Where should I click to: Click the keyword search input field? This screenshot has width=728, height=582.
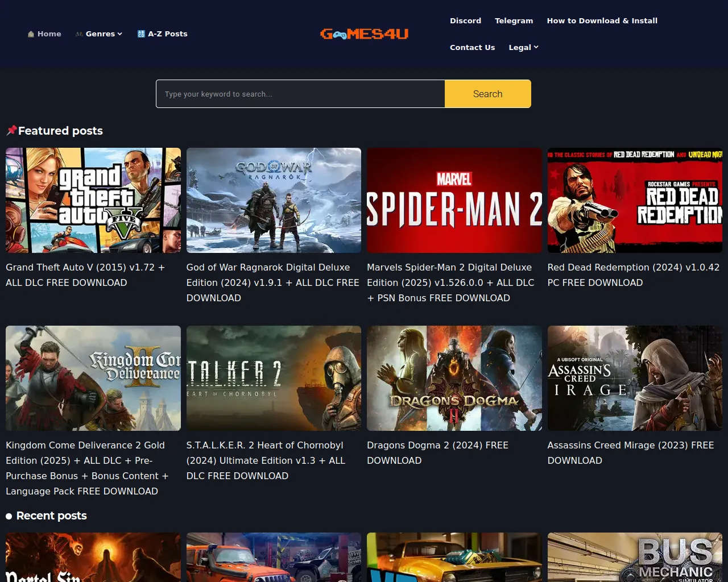pyautogui.click(x=300, y=94)
